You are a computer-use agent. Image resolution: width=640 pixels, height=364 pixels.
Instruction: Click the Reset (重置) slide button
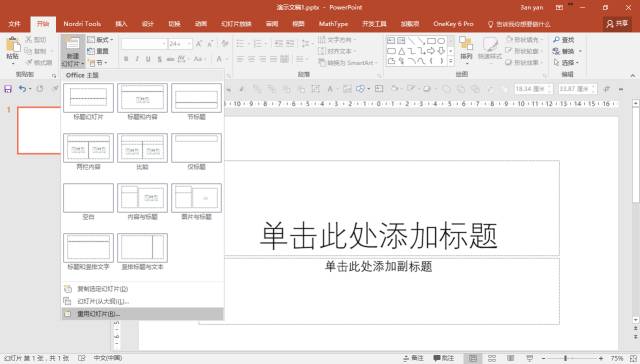(98, 51)
